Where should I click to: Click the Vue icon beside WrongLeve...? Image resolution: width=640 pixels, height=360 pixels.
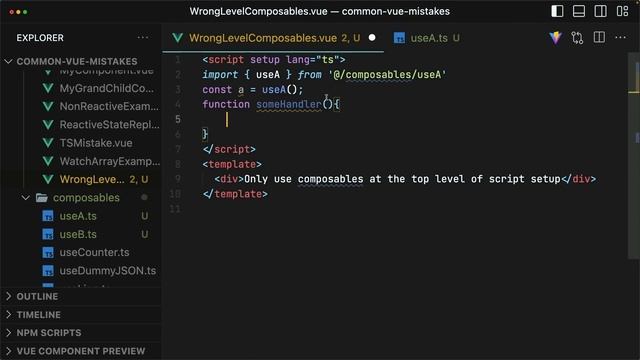pos(48,180)
